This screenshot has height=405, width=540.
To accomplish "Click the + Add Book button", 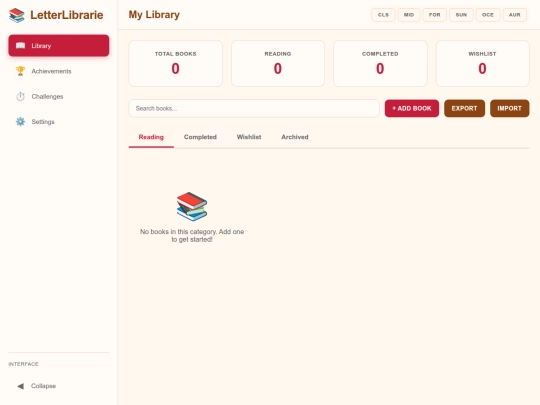I will (412, 108).
